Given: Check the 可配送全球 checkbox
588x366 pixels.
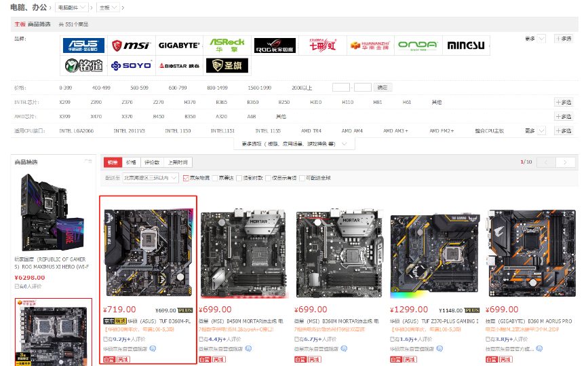Looking at the screenshot, I should (302, 178).
